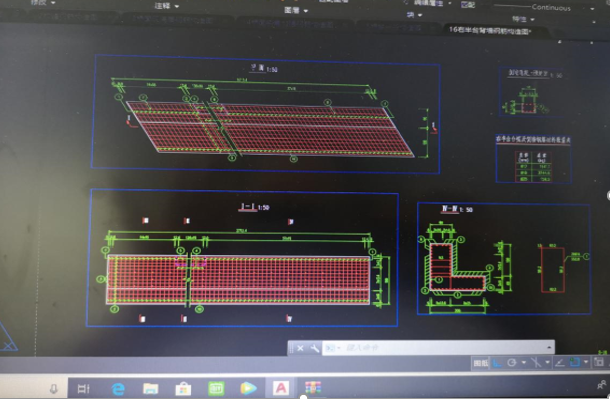The image size is (610, 399).
Task: Close the command line with X icon
Action: tap(300, 348)
